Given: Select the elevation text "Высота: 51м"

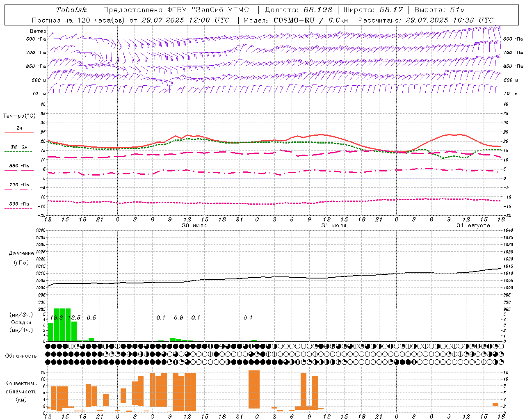Looking at the screenshot, I should coord(439,10).
